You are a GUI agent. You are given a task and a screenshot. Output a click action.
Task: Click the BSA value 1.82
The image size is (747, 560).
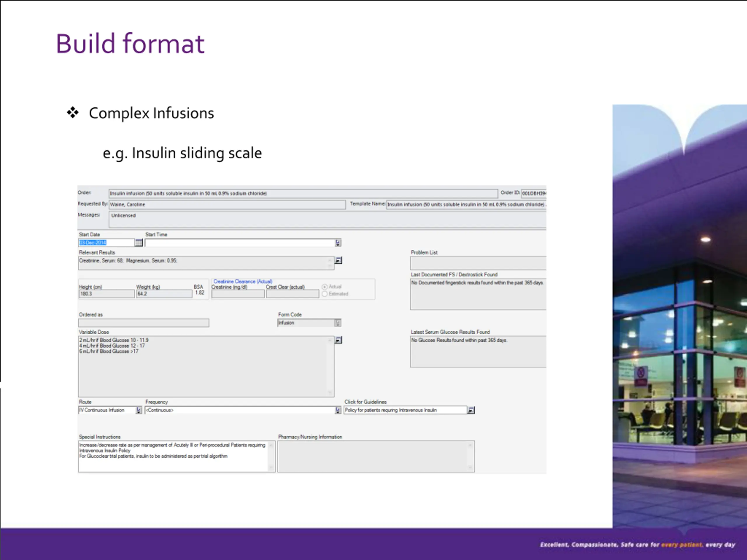pos(200,293)
